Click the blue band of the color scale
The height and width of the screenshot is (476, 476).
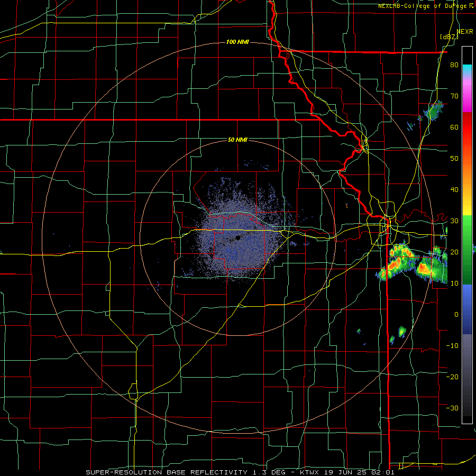467,309
